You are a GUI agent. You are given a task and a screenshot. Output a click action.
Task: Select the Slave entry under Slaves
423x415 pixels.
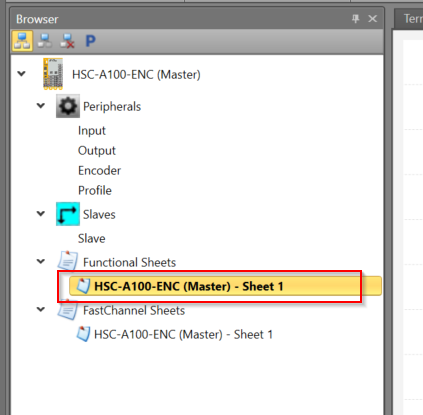92,239
